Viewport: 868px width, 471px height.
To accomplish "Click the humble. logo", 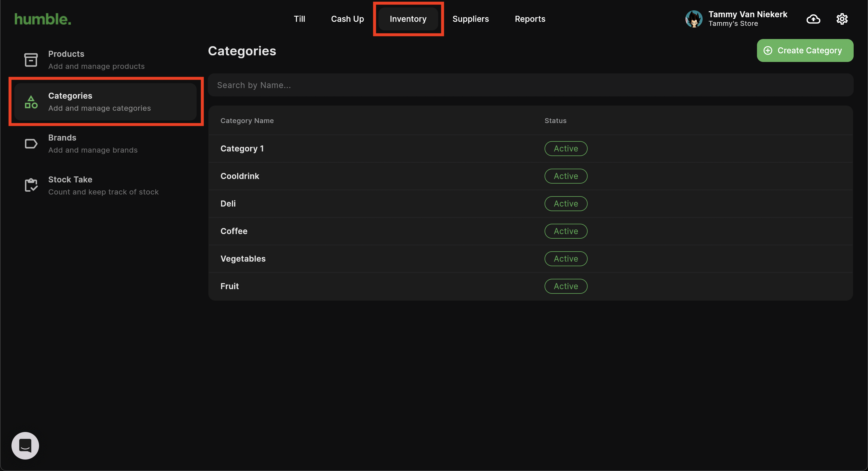I will point(43,19).
